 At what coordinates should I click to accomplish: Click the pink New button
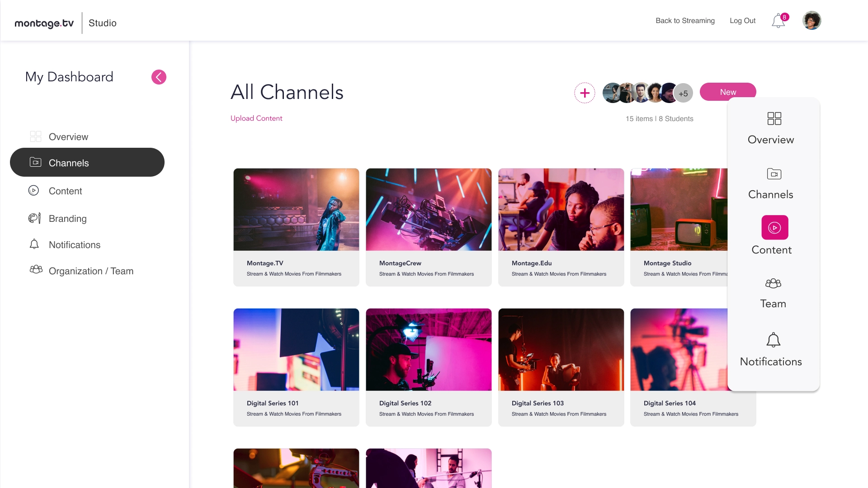(728, 92)
